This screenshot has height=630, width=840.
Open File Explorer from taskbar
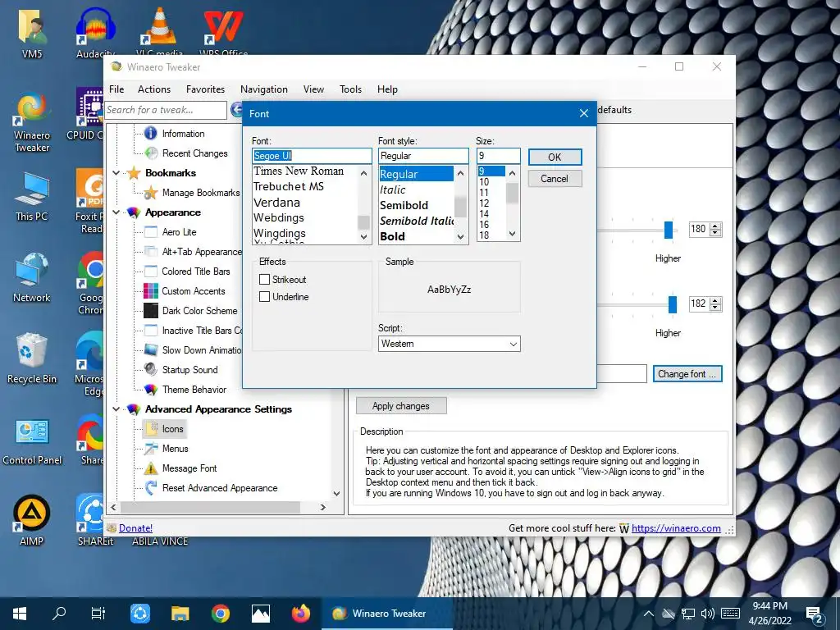click(x=180, y=614)
